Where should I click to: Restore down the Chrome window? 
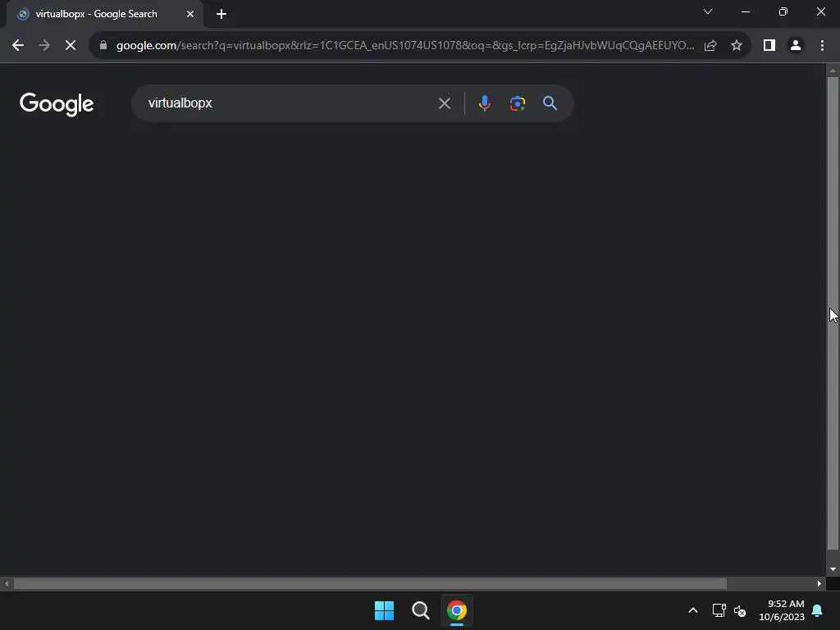(783, 11)
